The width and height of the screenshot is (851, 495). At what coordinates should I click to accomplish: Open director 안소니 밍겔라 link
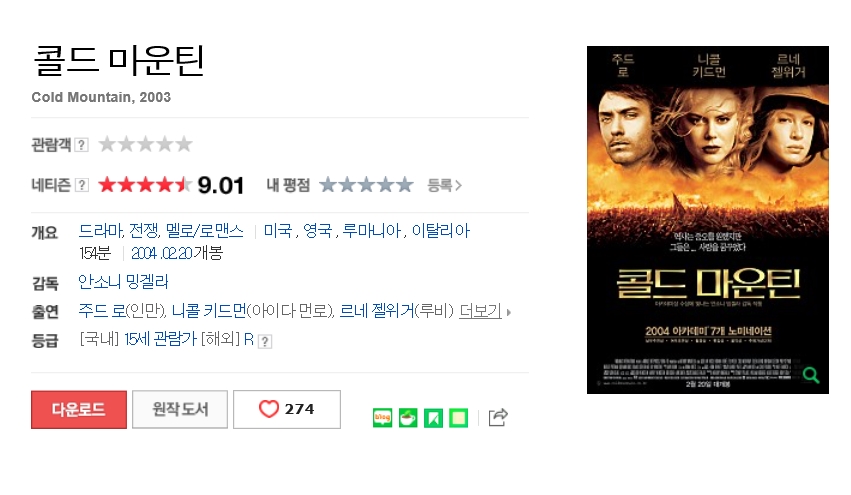(x=123, y=282)
